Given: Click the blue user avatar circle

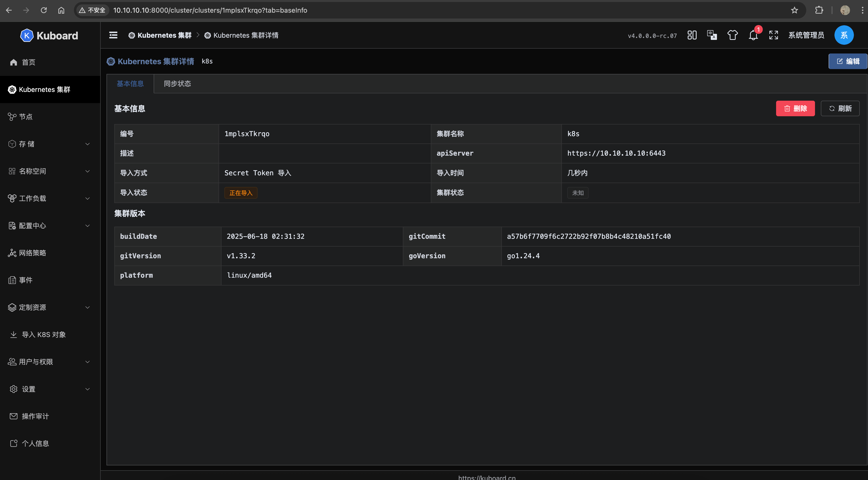Looking at the screenshot, I should click(844, 35).
